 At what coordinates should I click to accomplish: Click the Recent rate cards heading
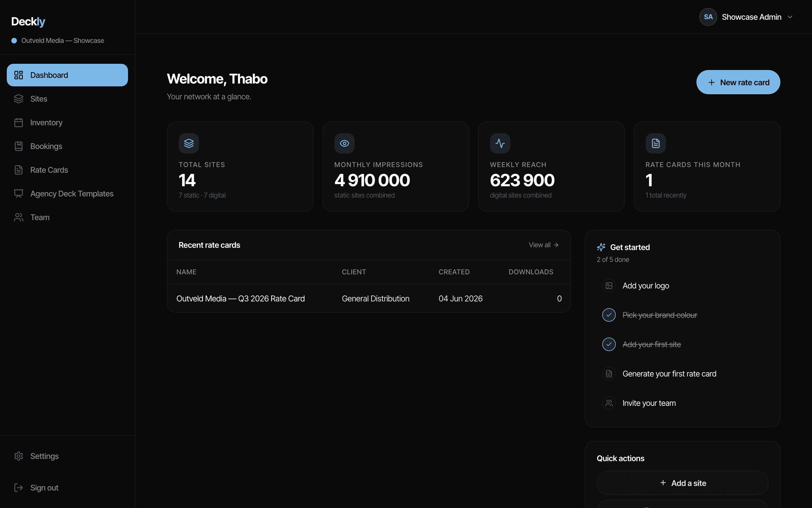pyautogui.click(x=209, y=245)
